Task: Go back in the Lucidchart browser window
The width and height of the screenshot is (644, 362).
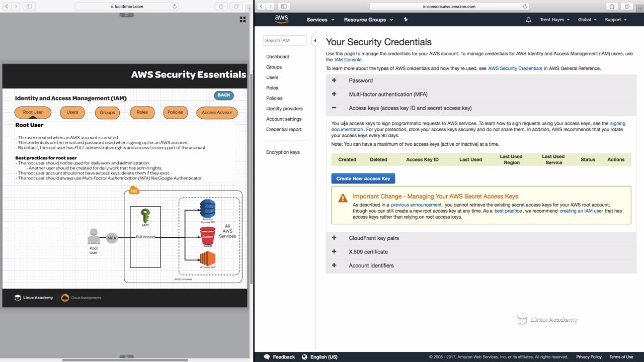Action: pos(6,7)
